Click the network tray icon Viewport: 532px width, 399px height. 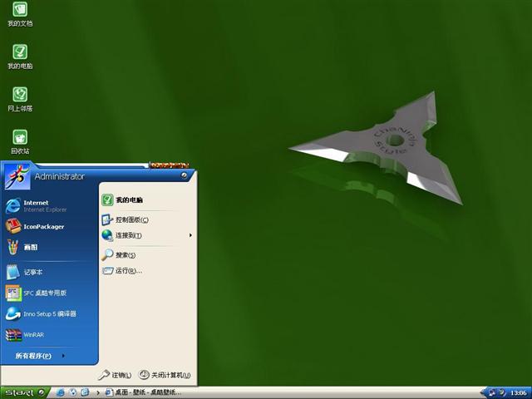[x=492, y=393]
